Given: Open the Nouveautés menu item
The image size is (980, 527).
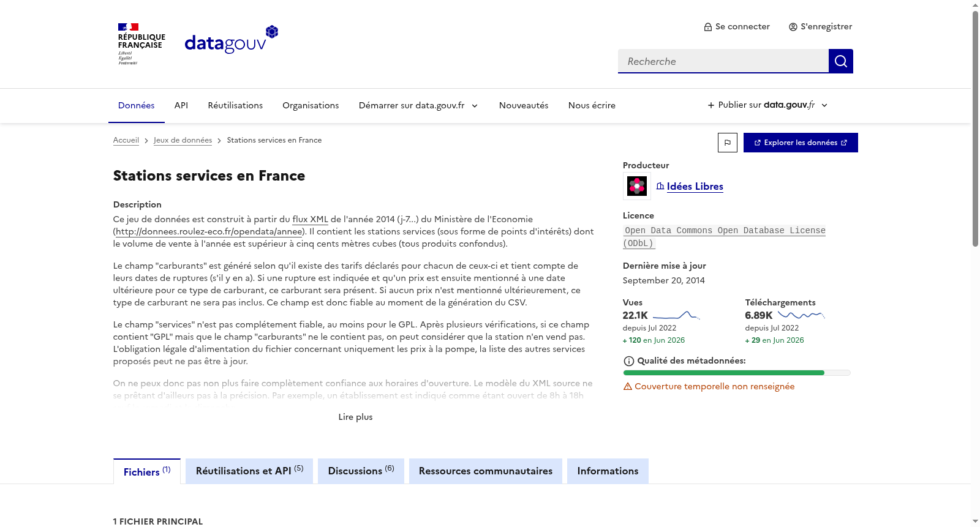Looking at the screenshot, I should tap(524, 105).
